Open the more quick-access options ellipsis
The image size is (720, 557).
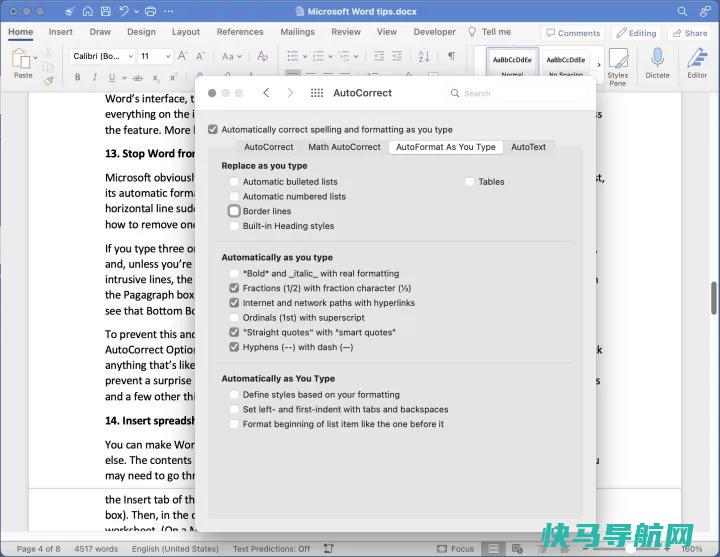pos(169,11)
